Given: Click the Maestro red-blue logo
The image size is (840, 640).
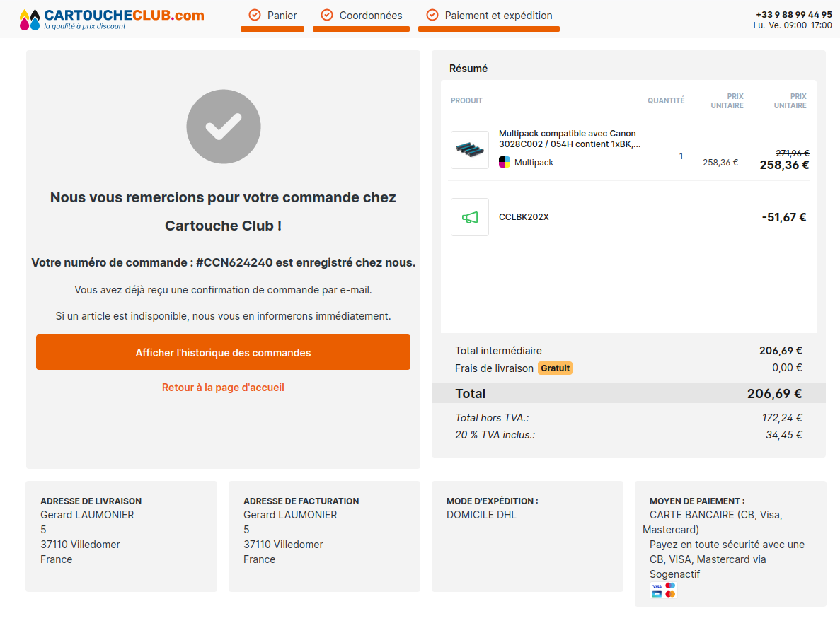Looking at the screenshot, I should pyautogui.click(x=670, y=586).
